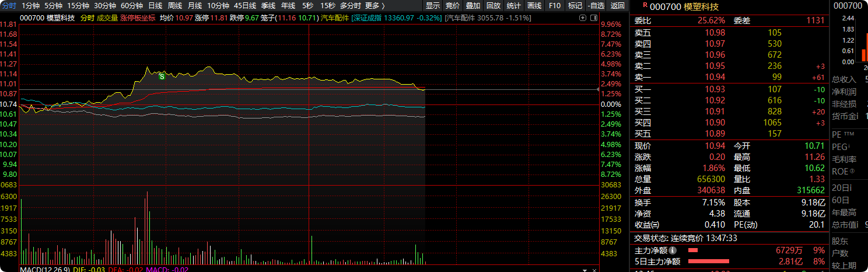
Task: Click the 换手 7.15% value
Action: pyautogui.click(x=713, y=203)
